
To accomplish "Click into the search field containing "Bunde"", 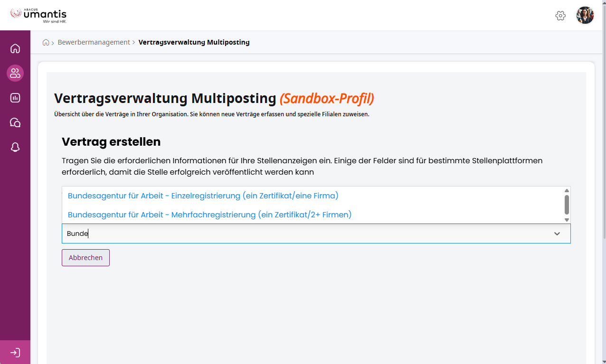I will [x=304, y=233].
